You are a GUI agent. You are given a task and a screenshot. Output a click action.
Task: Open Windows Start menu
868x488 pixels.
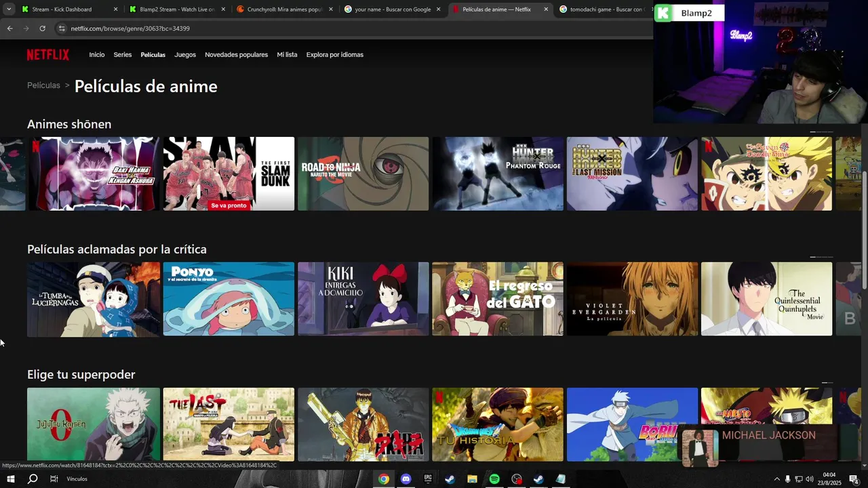[x=10, y=479]
